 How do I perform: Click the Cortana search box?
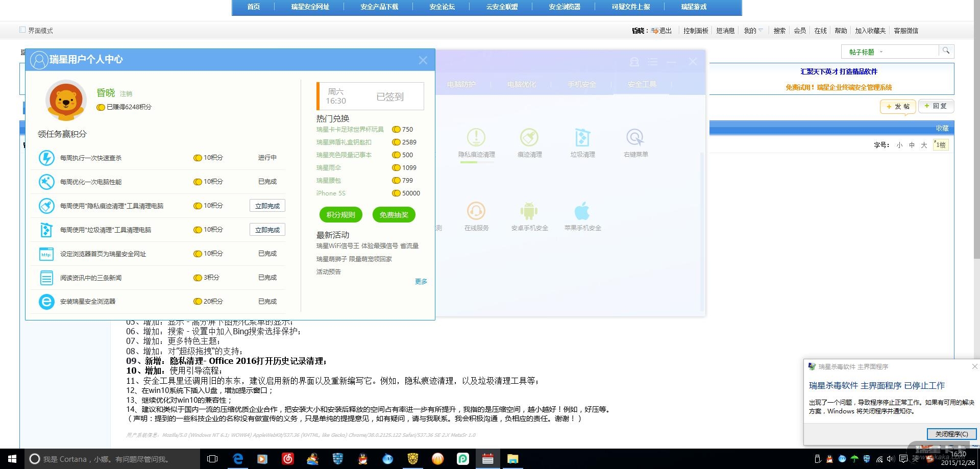coord(112,459)
